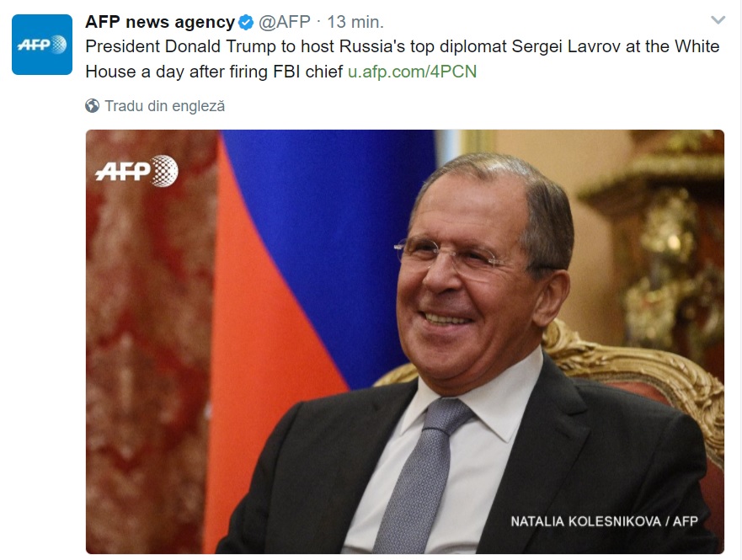Open the tweet options chevron menu
Image resolution: width=742 pixels, height=560 pixels.
718,20
